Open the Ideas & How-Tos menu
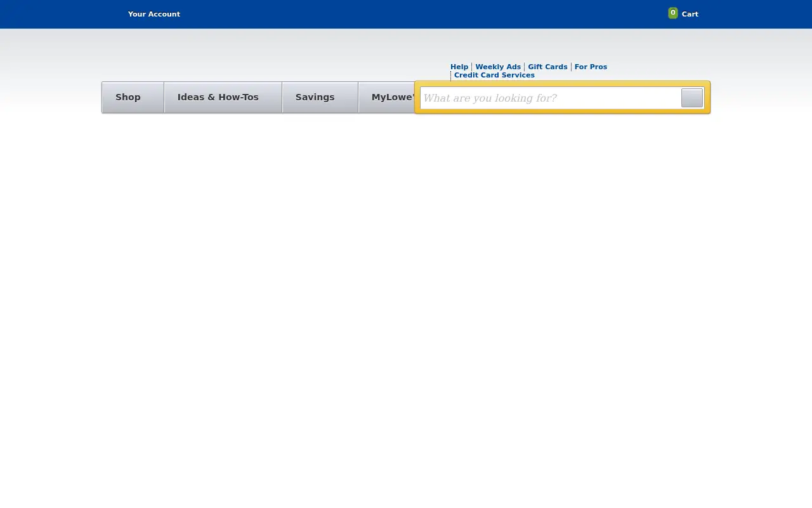This screenshot has width=812, height=508. pos(223,97)
